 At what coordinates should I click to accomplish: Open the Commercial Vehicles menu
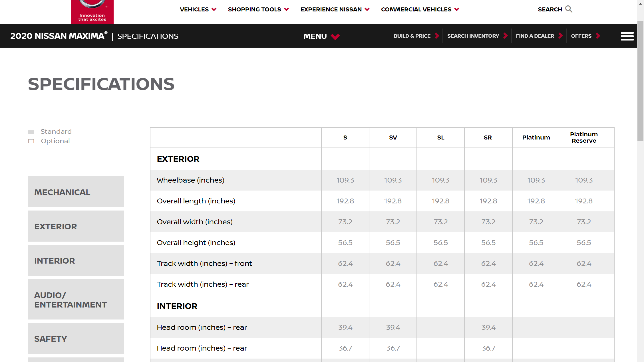point(420,9)
